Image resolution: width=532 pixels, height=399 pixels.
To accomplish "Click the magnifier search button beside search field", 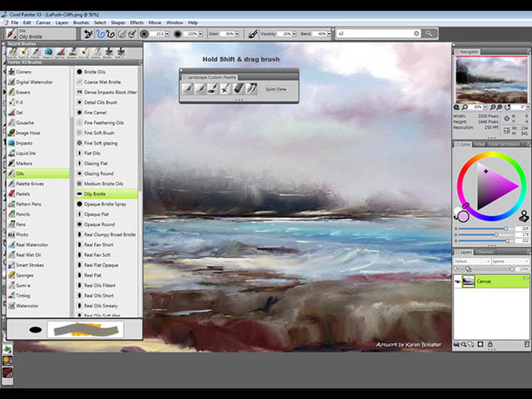I will coord(430,33).
